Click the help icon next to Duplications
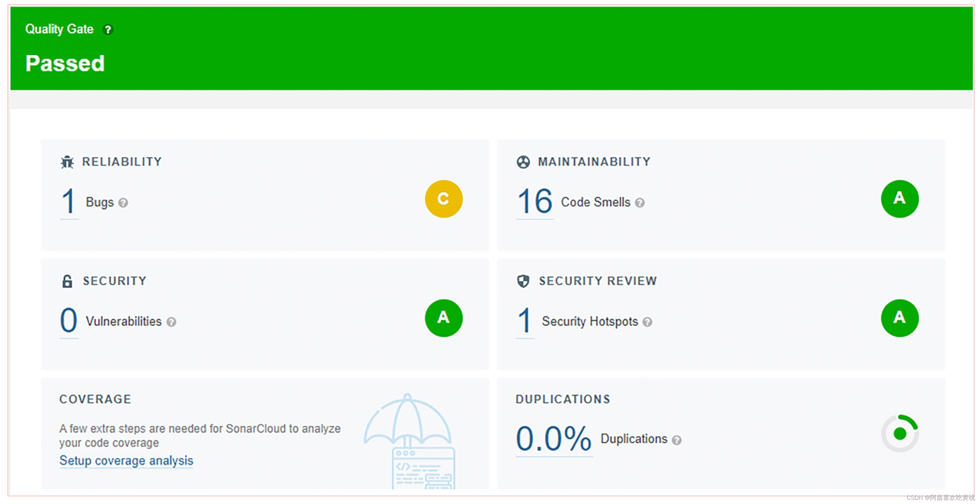The image size is (980, 504). 676,440
